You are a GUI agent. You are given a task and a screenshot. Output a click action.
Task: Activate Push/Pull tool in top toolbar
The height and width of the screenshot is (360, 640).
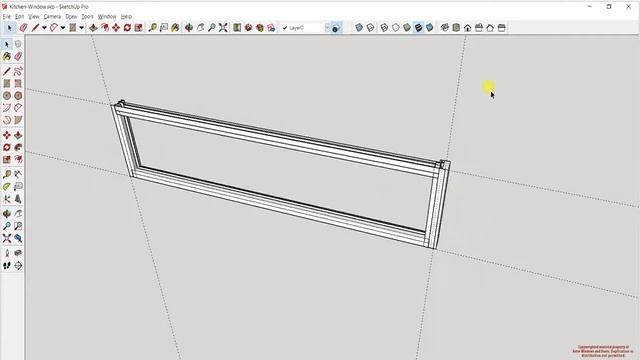click(x=93, y=28)
